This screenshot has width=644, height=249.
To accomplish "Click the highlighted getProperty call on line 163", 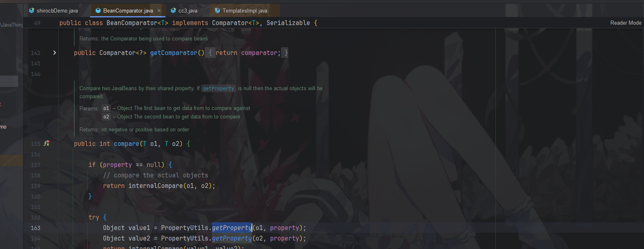I will 232,228.
